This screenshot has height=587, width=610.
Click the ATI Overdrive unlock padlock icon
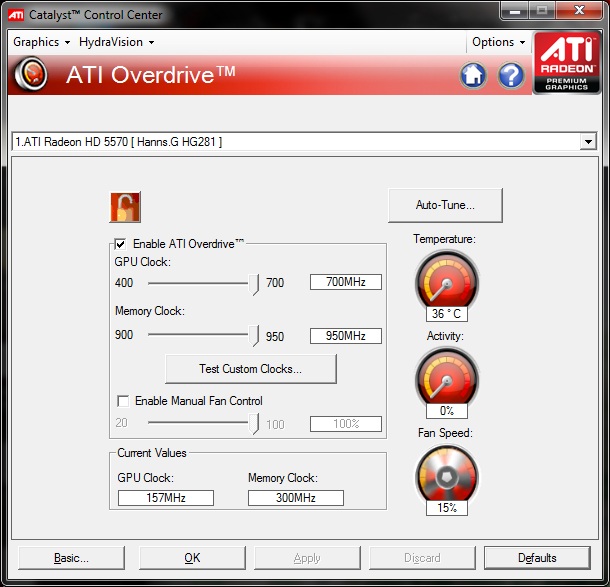click(x=125, y=207)
